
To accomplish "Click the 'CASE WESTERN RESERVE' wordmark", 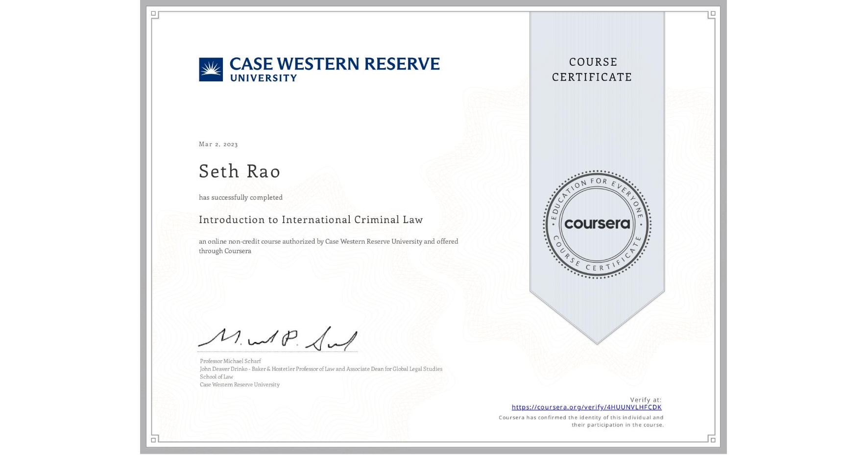I will tap(335, 64).
